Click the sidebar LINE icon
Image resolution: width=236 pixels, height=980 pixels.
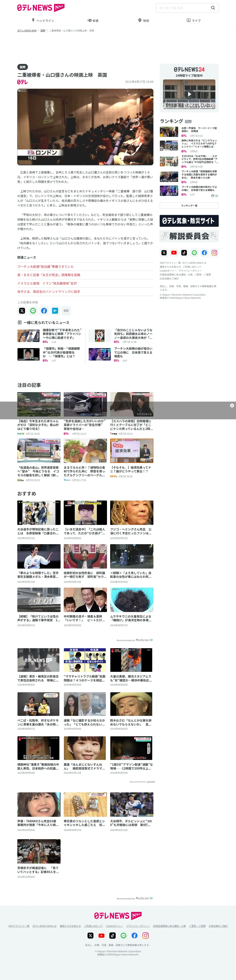[x=194, y=253]
